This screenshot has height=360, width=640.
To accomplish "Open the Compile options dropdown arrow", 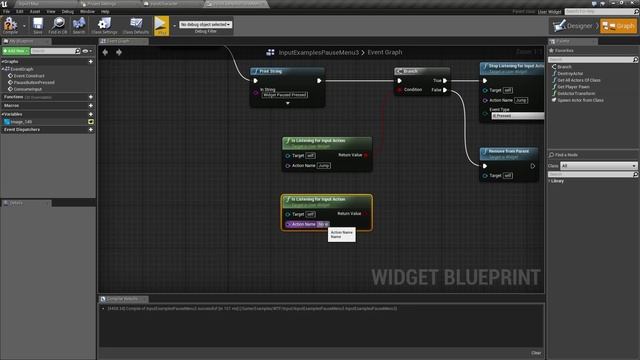I will (24, 26).
